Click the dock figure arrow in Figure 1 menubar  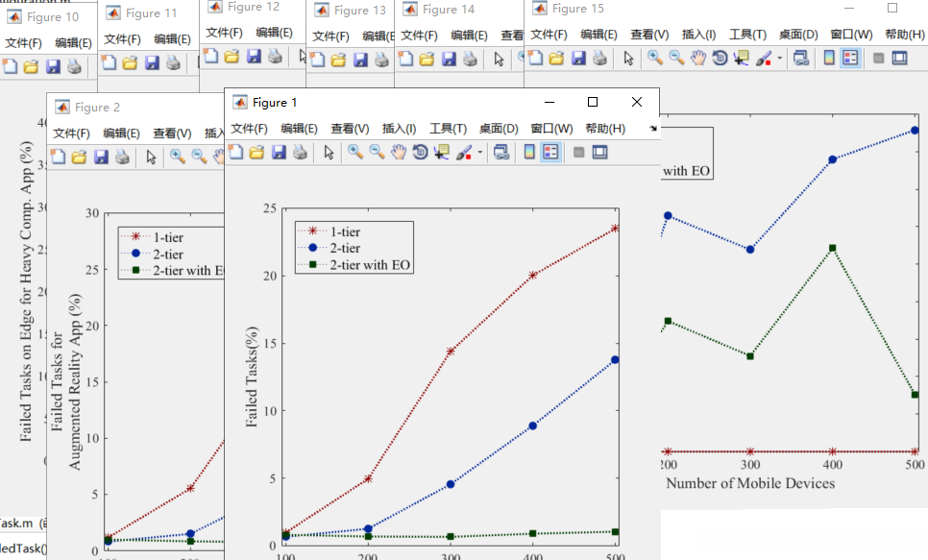[653, 129]
